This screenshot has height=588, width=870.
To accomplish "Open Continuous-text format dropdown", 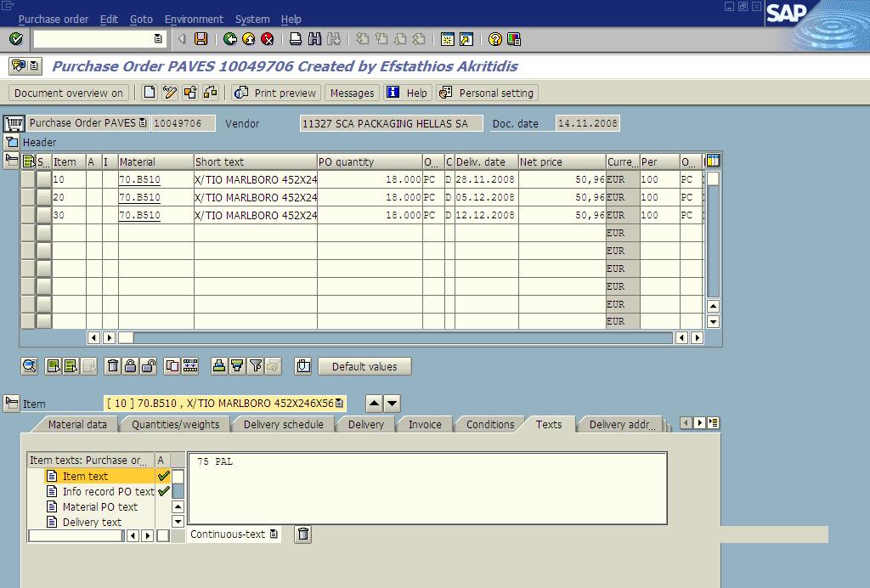I will [274, 534].
